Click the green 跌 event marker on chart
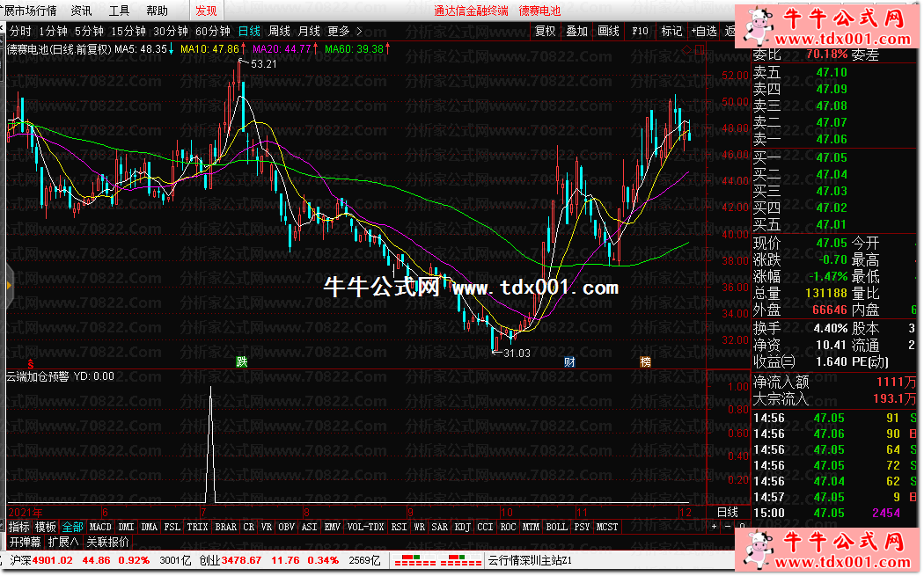The height and width of the screenshot is (576, 924). [x=241, y=361]
